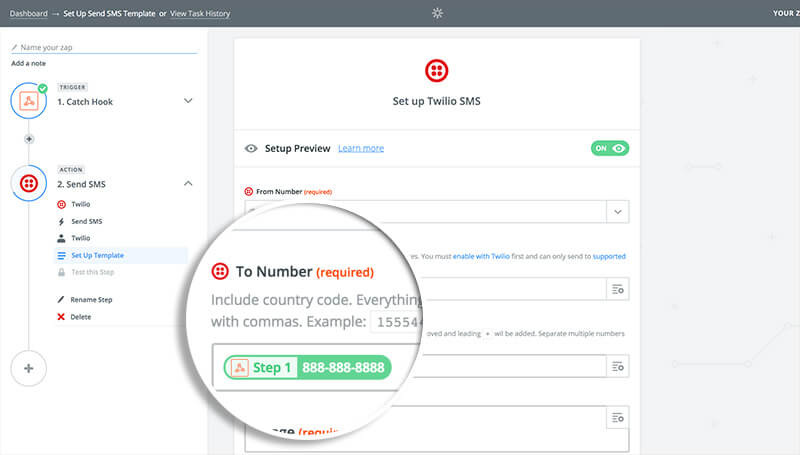Click the small plus between steps
This screenshot has width=800, height=455.
coord(29,139)
